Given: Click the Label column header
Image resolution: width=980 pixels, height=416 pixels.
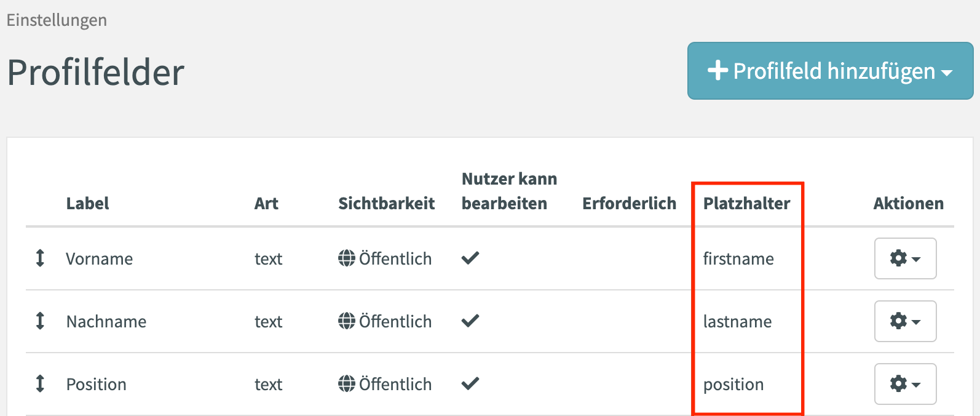Looking at the screenshot, I should (x=87, y=204).
